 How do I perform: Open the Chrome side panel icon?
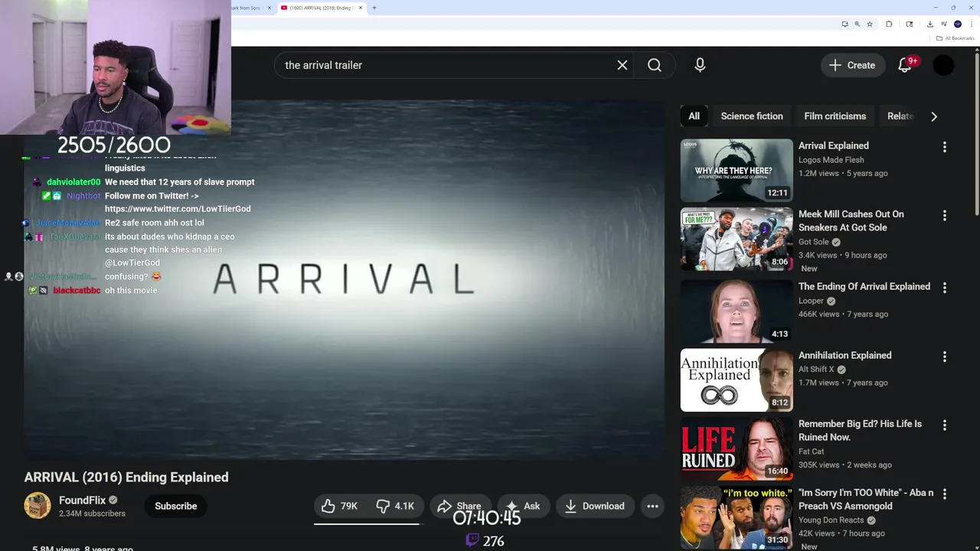[909, 24]
